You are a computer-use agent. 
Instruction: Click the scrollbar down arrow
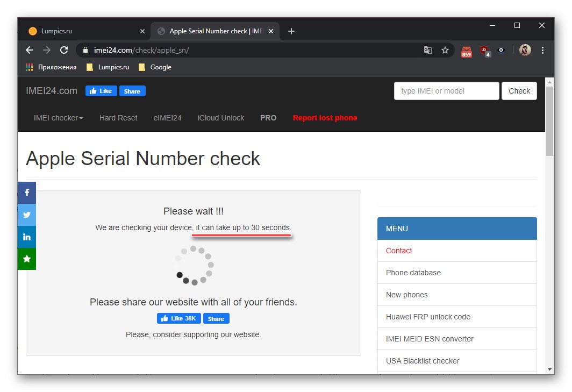[x=549, y=369]
